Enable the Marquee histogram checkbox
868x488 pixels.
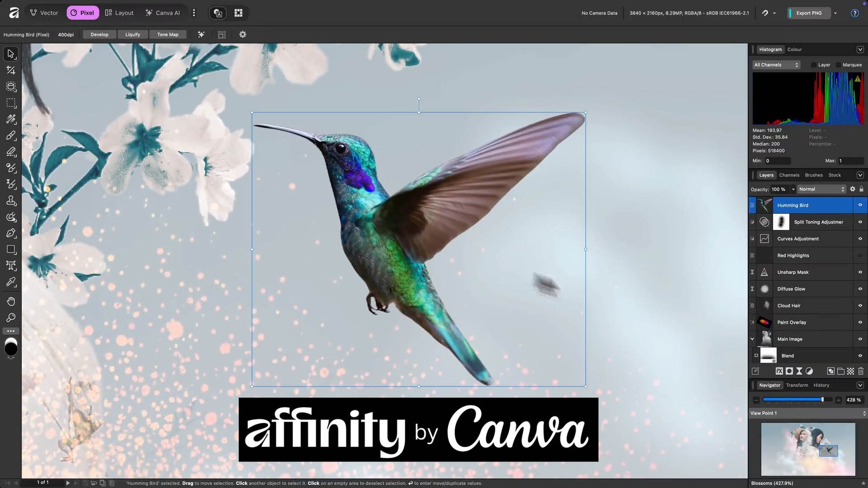(839, 65)
